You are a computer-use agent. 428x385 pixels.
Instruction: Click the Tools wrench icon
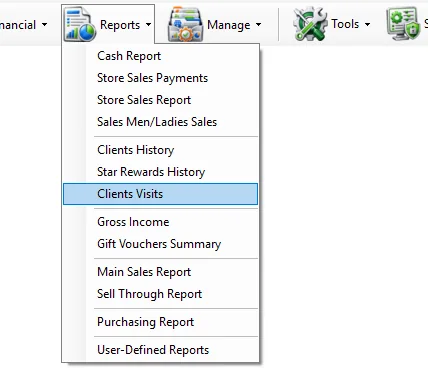click(x=310, y=24)
